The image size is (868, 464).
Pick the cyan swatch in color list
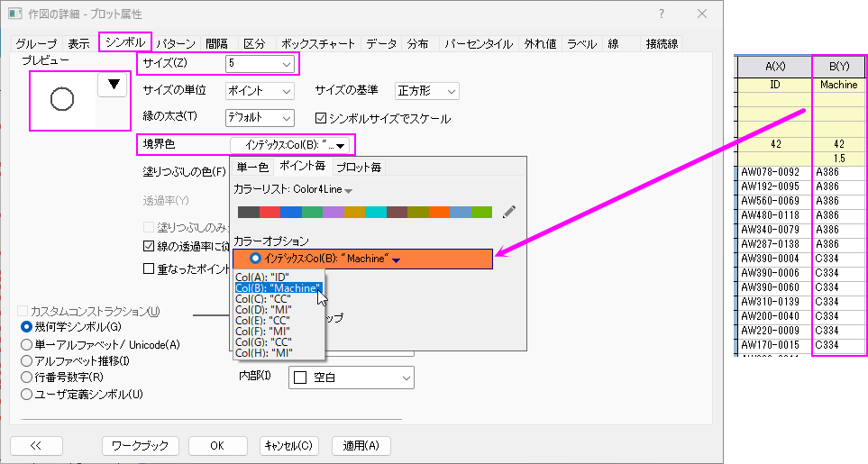click(375, 212)
